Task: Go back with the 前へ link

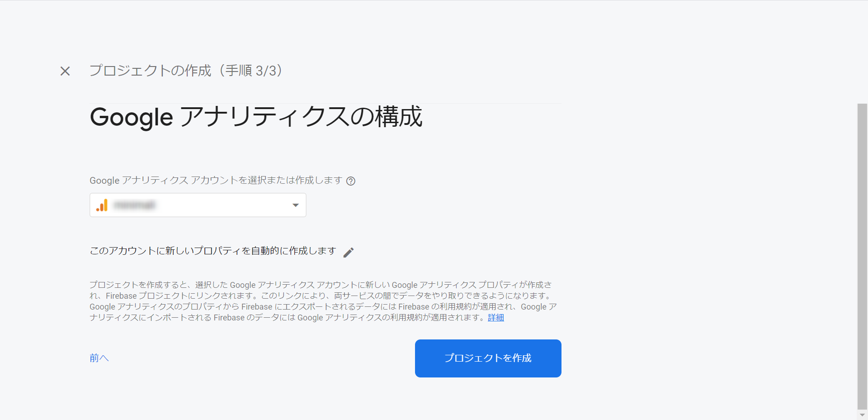Action: tap(99, 358)
